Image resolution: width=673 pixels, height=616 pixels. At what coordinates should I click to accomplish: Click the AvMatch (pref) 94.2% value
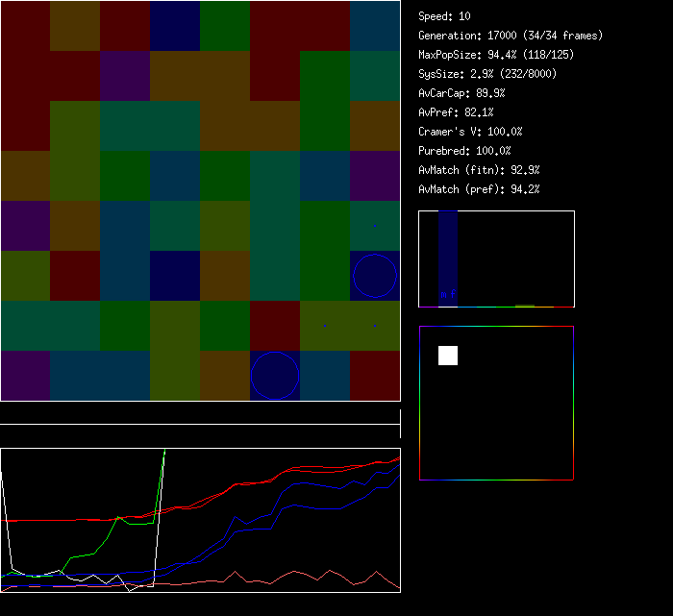click(x=479, y=189)
